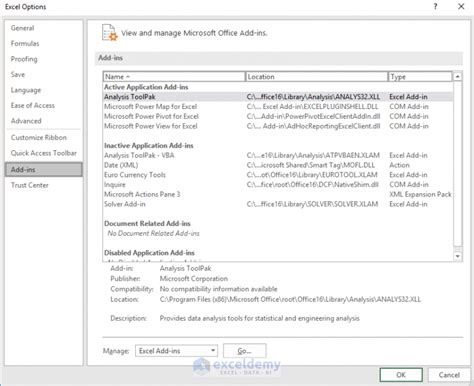Open Customize Ribbon settings
The width and height of the screenshot is (474, 386).
coord(39,137)
